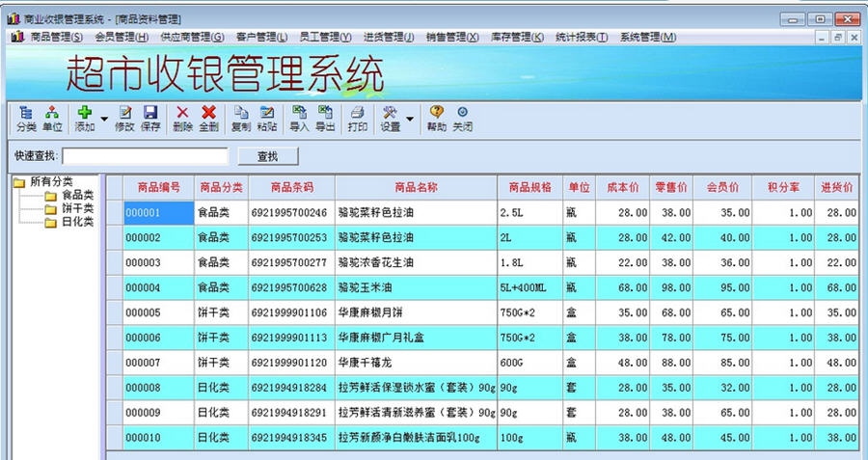
Task: Click product name 拉芳新颜净白嫩肤洁面乳100g
Action: [417, 438]
